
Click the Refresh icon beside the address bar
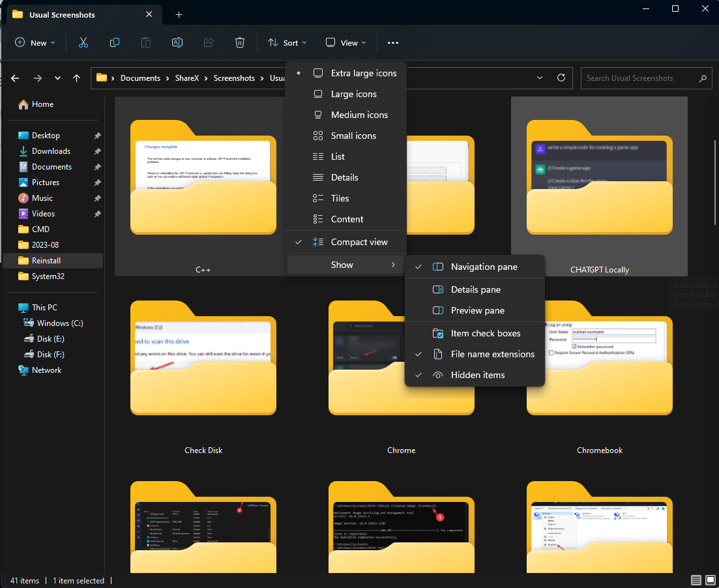(561, 78)
